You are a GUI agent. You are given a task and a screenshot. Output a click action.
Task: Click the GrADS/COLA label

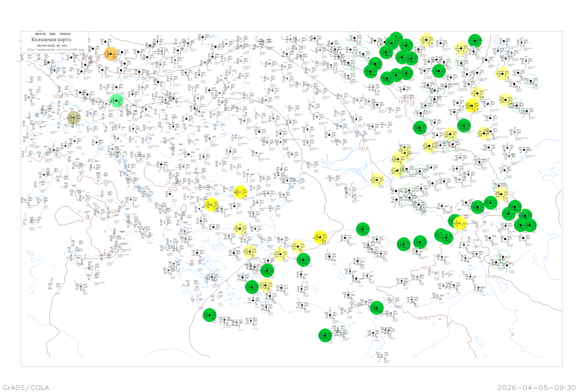click(26, 387)
